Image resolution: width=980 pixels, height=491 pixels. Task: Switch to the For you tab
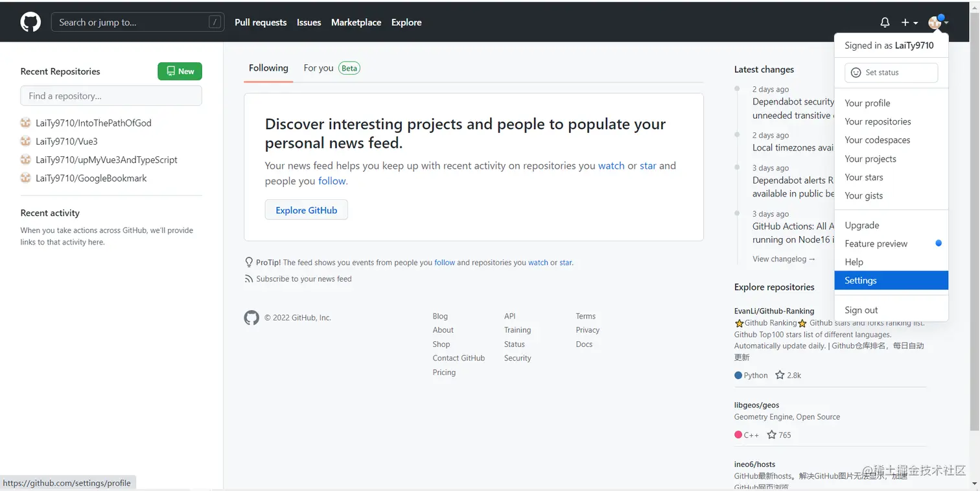point(318,68)
